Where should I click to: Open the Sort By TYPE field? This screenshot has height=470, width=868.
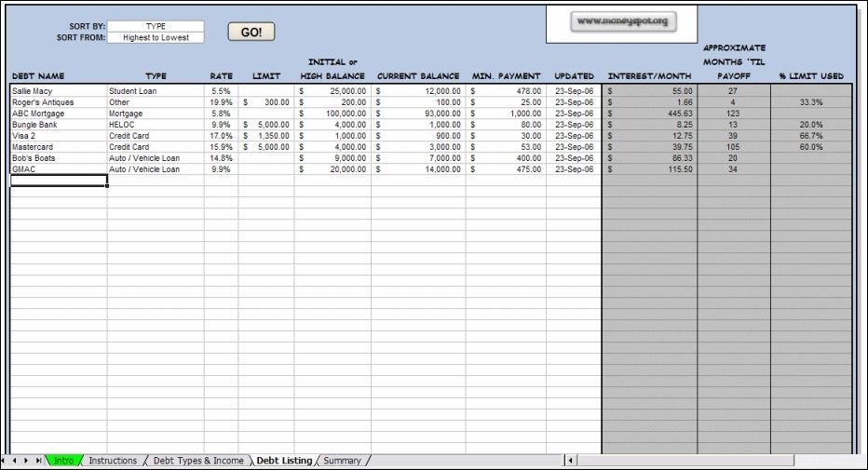[x=156, y=26]
